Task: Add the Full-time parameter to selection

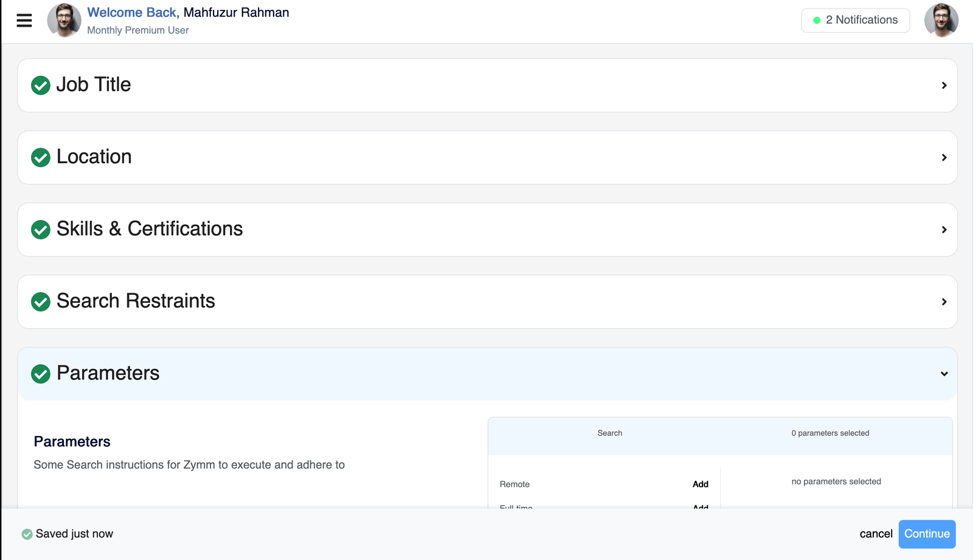Action: [700, 508]
